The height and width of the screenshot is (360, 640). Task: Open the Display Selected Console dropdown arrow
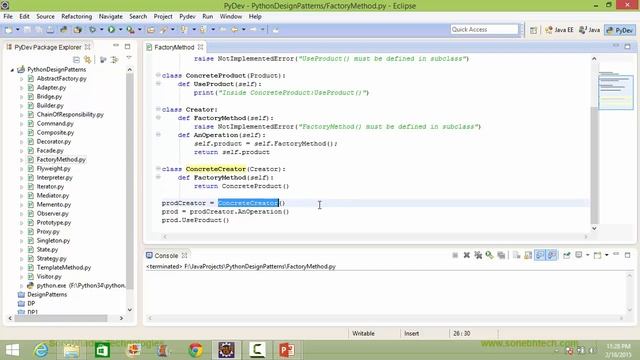588,255
